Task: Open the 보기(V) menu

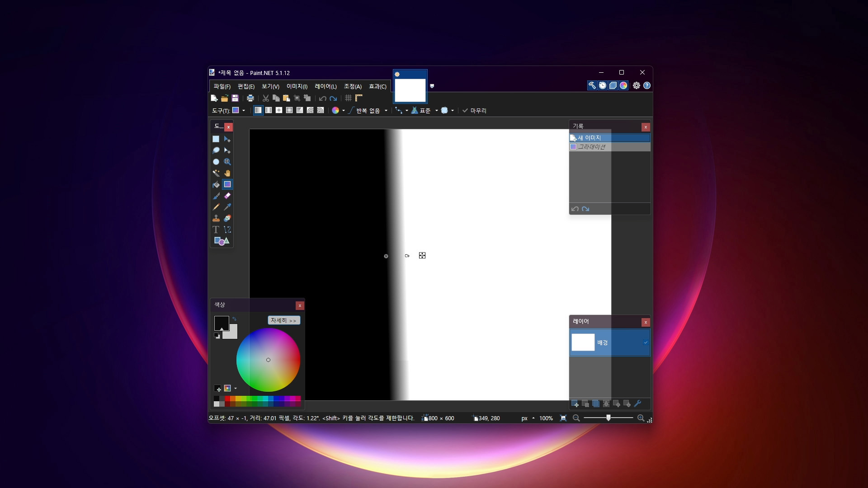Action: pyautogui.click(x=270, y=86)
